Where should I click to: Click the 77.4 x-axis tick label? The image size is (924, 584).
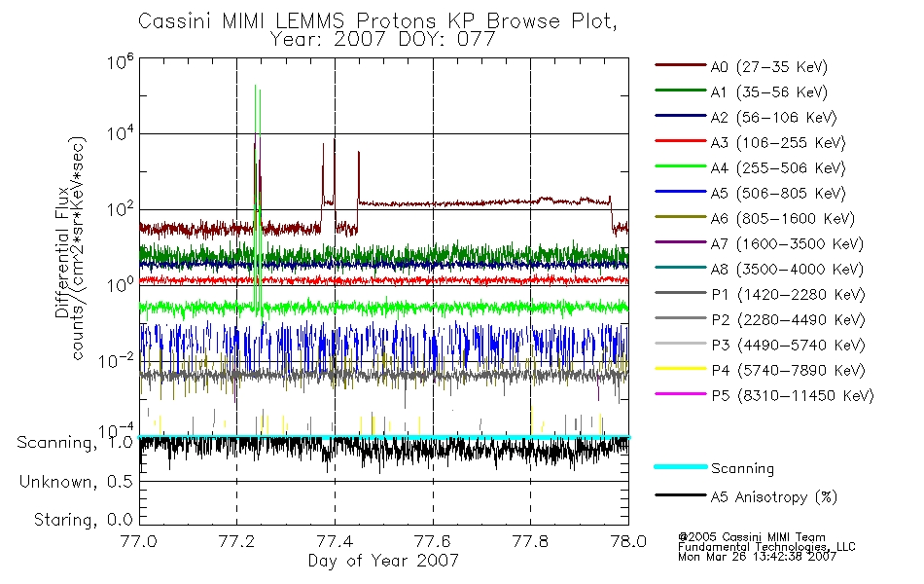click(x=335, y=541)
